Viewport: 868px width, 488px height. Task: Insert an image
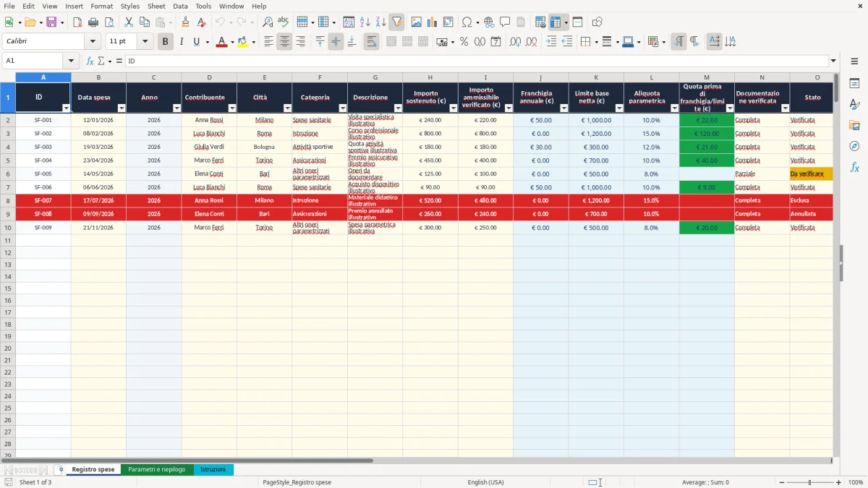417,22
